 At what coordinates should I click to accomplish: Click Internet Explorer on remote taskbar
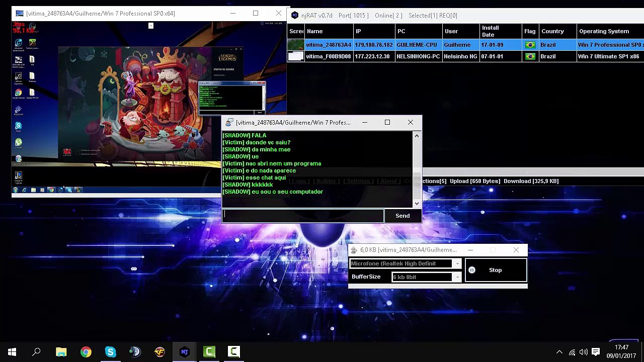[x=24, y=190]
